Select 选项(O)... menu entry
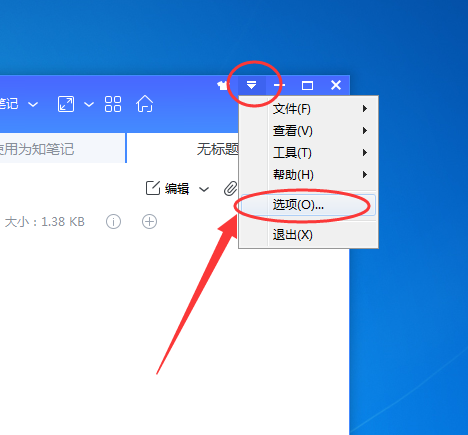This screenshot has height=435, width=468. coord(309,205)
